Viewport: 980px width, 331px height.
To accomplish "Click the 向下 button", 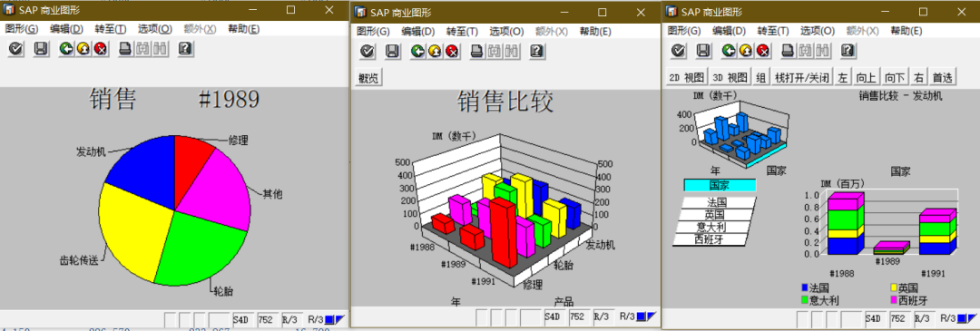I will click(895, 77).
